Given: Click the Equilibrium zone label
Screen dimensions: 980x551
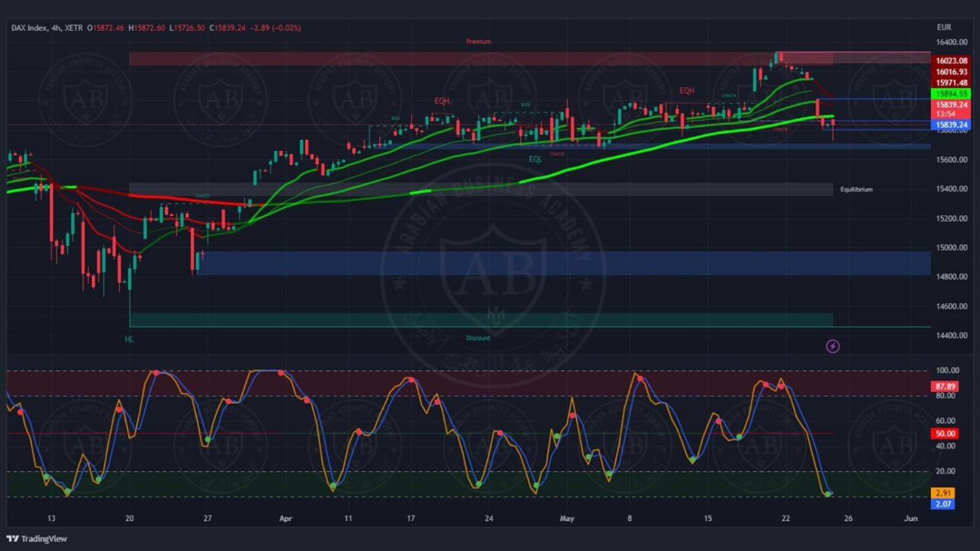Looking at the screenshot, I should [856, 189].
